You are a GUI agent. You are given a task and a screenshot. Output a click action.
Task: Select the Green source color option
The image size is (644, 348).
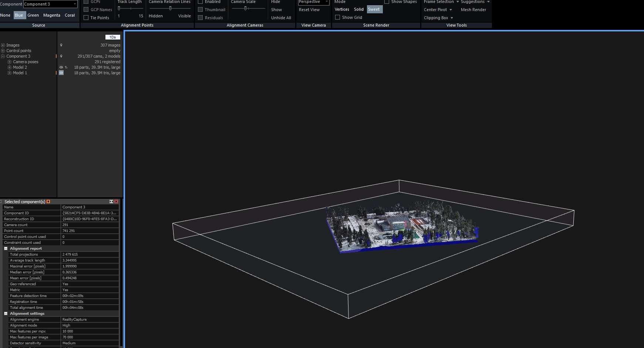[x=33, y=15]
